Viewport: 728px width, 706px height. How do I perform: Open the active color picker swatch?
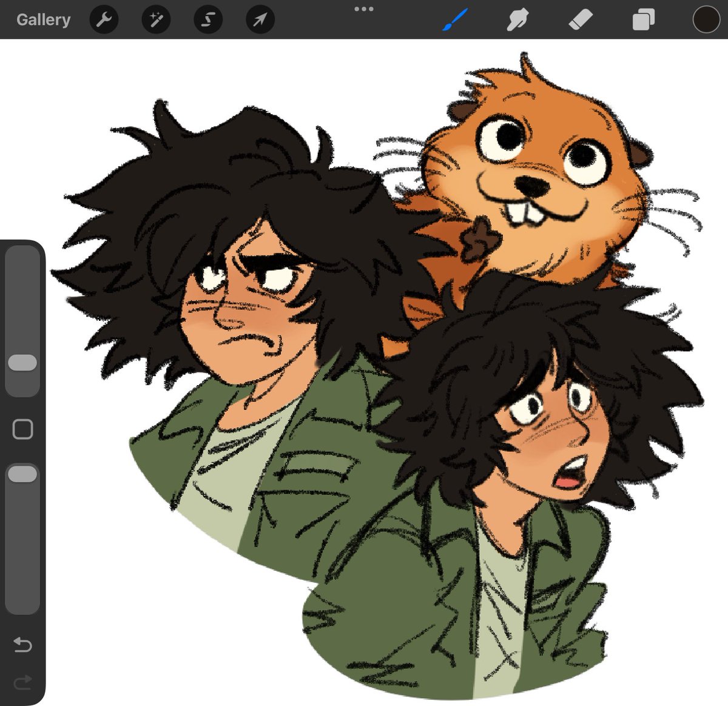[x=706, y=19]
